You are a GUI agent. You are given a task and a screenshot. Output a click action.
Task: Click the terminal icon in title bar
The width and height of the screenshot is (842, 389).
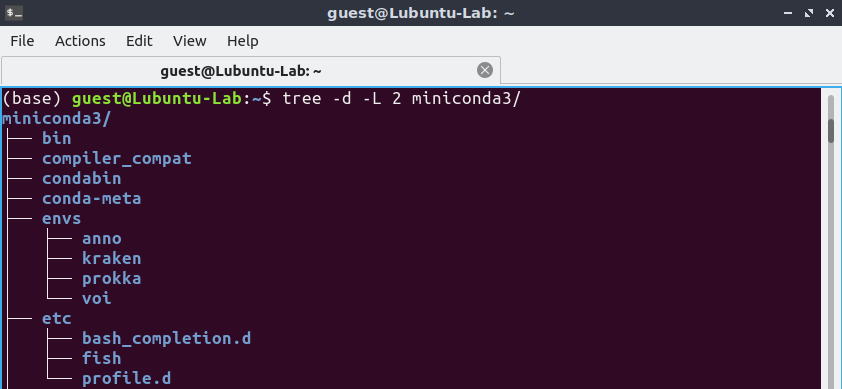click(x=14, y=12)
